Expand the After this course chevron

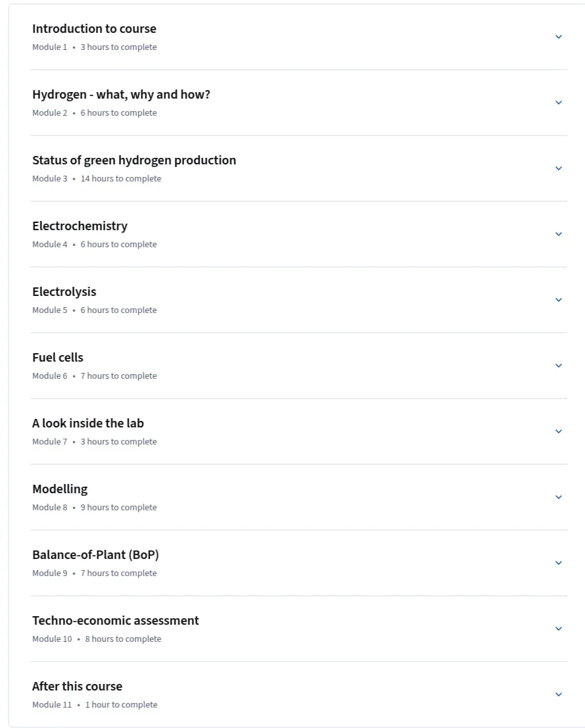pos(559,694)
